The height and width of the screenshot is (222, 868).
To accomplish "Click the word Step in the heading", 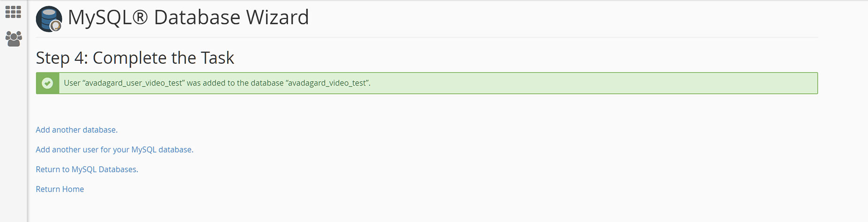I will [x=53, y=59].
